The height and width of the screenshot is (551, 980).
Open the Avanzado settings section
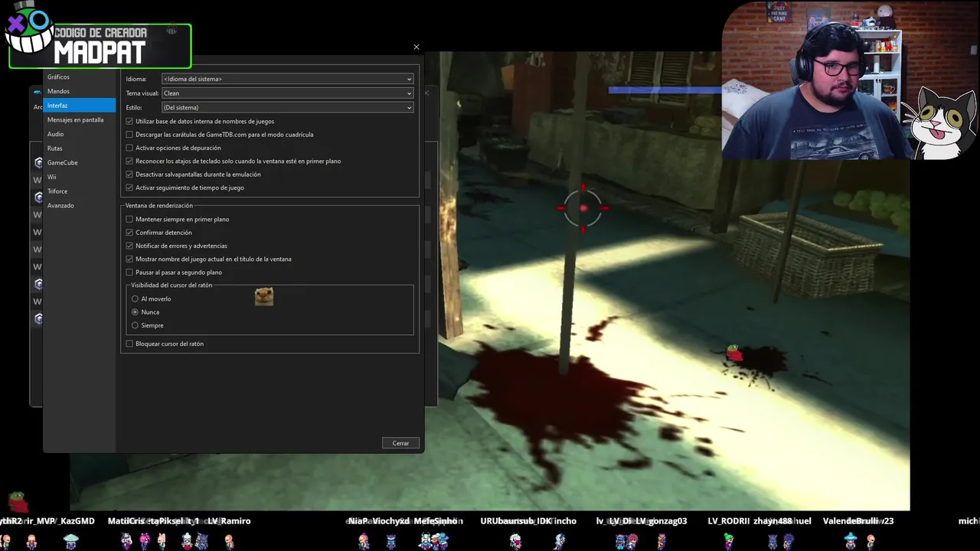tap(80, 205)
